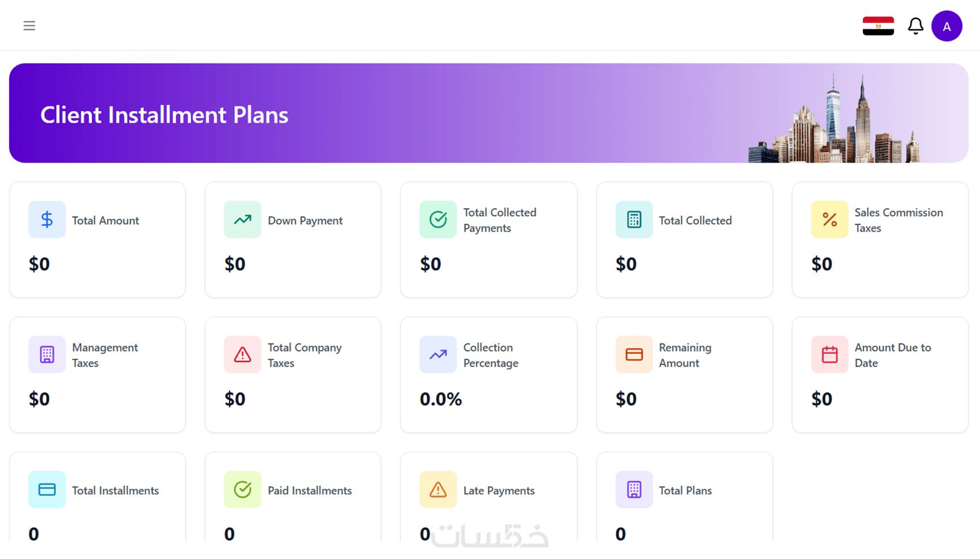Click the Remaining Amount card icon
The image size is (980, 559).
click(x=634, y=354)
